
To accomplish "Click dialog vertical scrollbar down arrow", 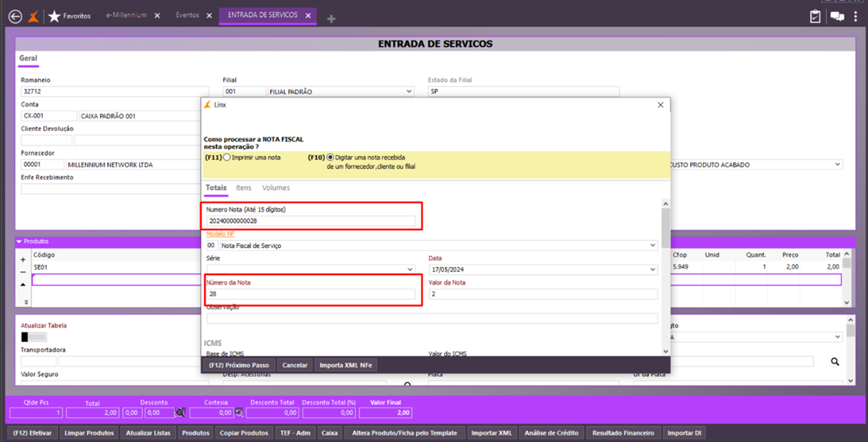I will pyautogui.click(x=665, y=351).
